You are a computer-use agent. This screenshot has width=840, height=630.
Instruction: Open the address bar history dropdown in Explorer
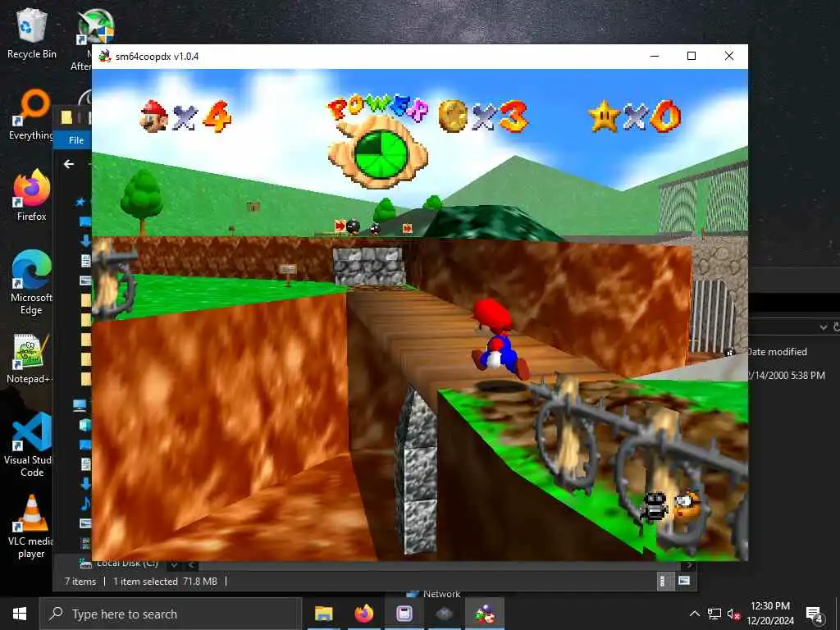point(824,326)
